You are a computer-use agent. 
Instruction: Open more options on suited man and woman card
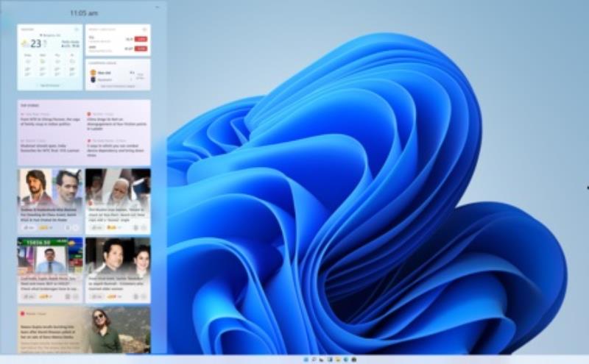(144, 296)
